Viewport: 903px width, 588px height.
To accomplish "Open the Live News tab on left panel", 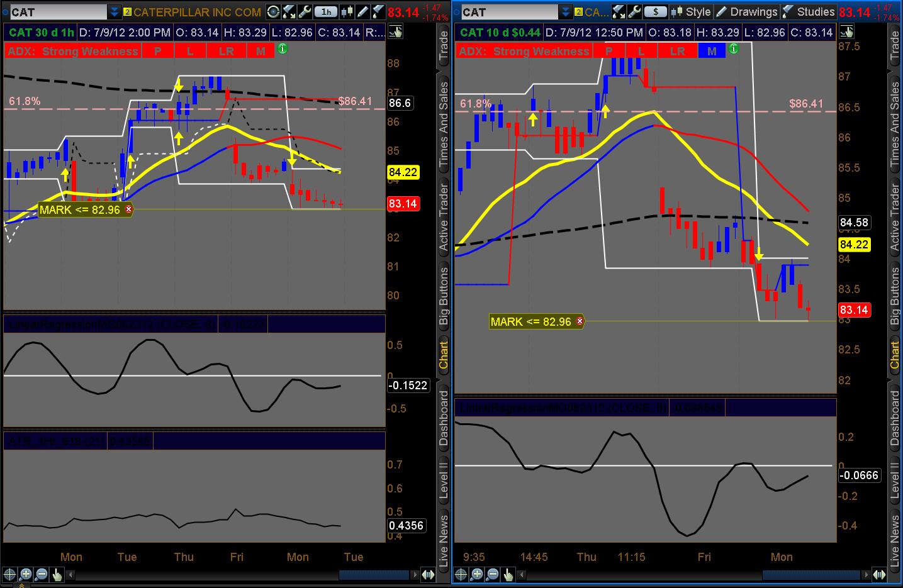I will tap(444, 542).
